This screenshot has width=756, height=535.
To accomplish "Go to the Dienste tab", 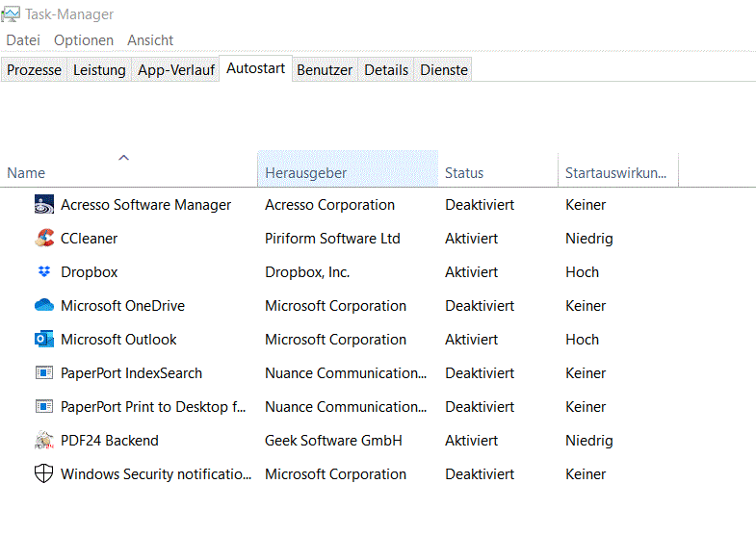I will pos(444,70).
